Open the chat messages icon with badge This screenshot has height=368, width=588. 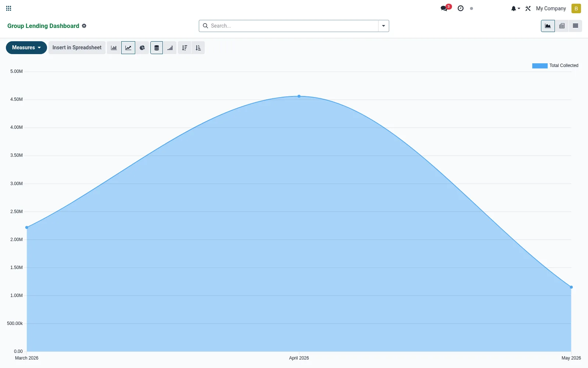click(x=446, y=8)
